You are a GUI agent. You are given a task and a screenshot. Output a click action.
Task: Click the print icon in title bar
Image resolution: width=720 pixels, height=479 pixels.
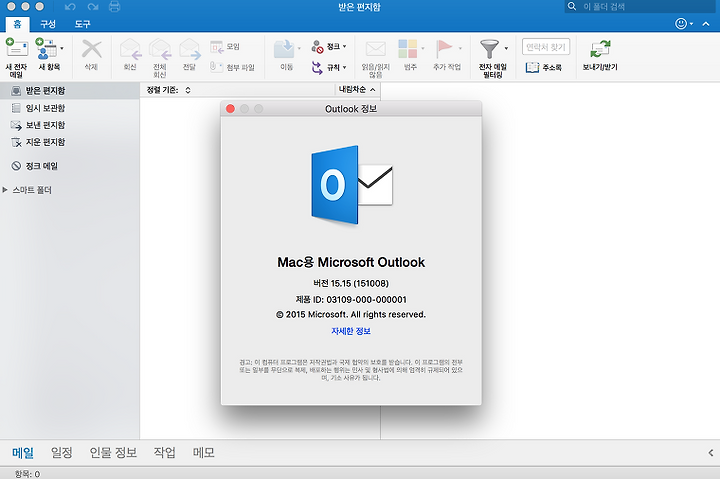pos(114,6)
